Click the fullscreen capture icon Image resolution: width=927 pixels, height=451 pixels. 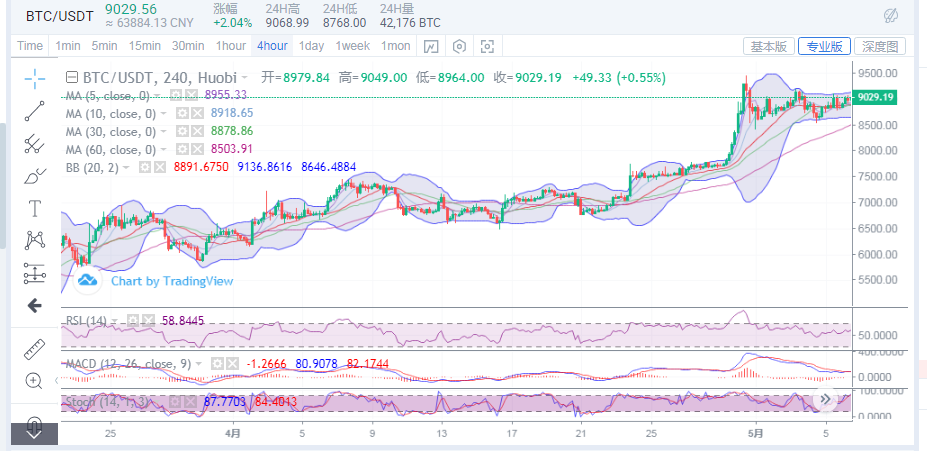[x=487, y=46]
